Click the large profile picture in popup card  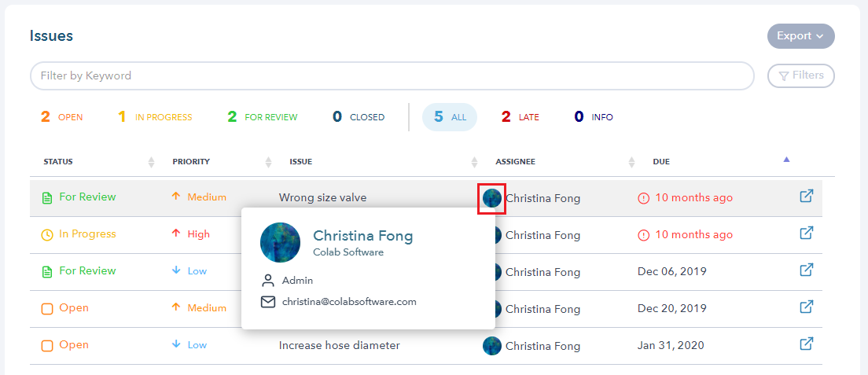tap(280, 242)
